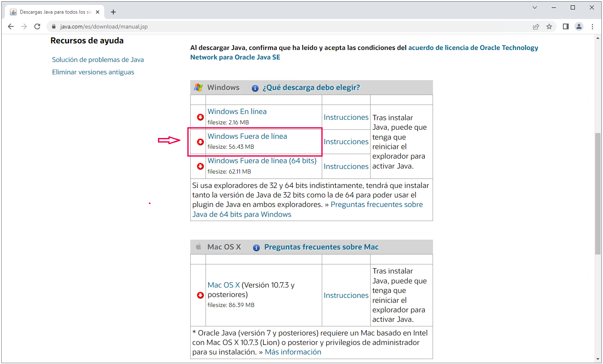Open the Chrome three-dot menu
603x364 pixels.
592,26
